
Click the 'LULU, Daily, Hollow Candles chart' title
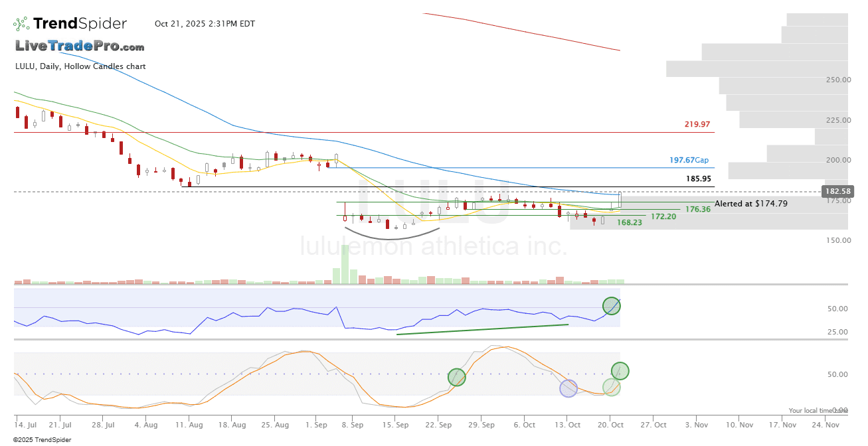click(x=80, y=66)
